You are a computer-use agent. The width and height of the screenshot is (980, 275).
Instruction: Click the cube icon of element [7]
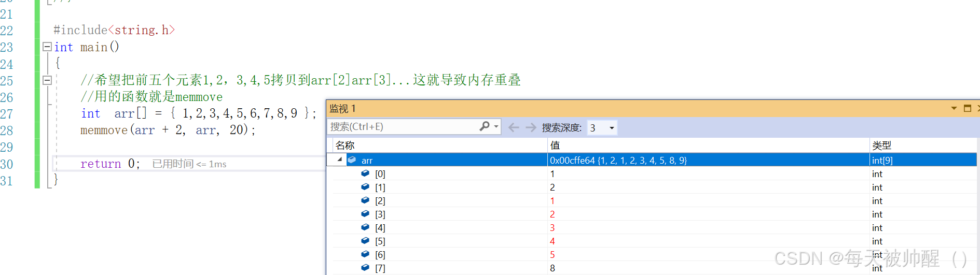click(365, 268)
